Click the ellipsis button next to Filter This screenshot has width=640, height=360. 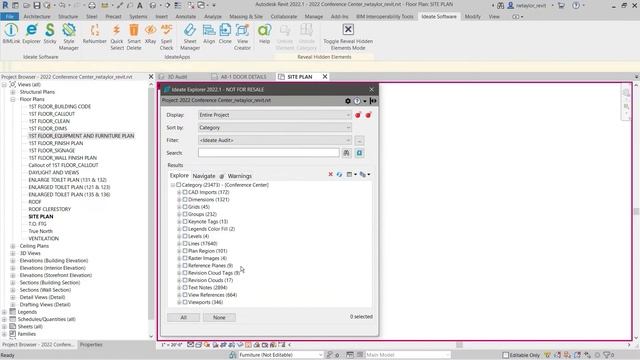point(359,140)
